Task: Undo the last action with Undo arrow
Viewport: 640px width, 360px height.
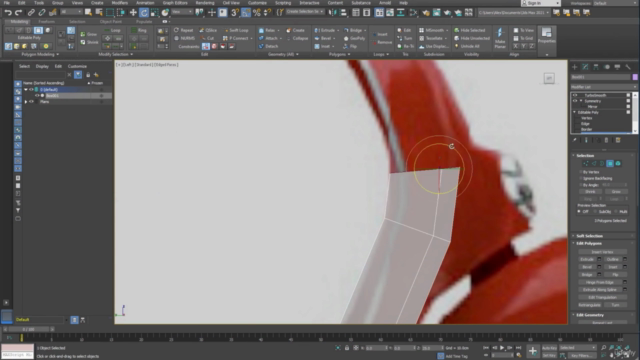Action: 8,13
